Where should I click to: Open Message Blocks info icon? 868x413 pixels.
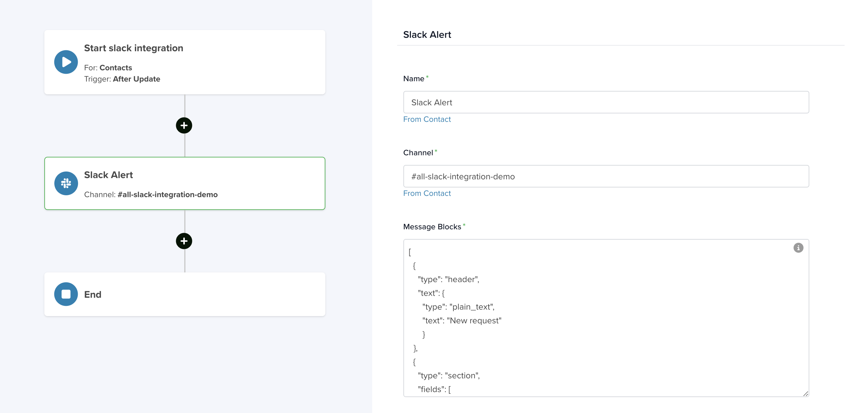[x=798, y=248]
